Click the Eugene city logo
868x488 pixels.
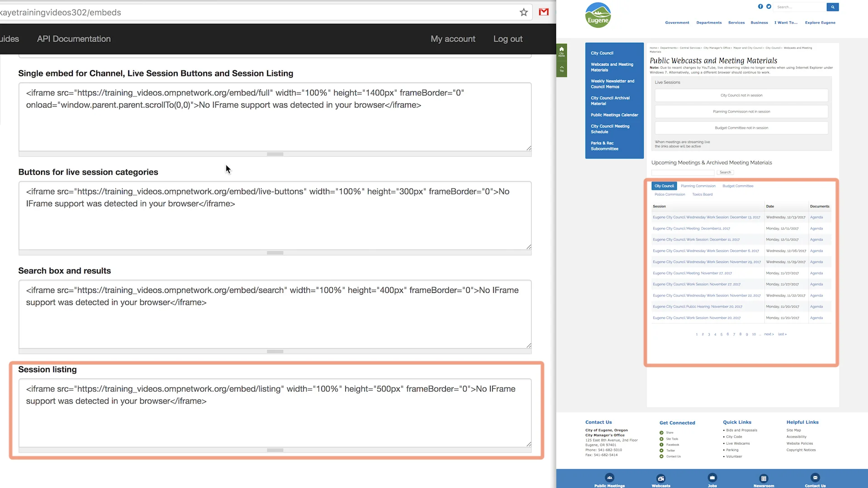click(598, 16)
